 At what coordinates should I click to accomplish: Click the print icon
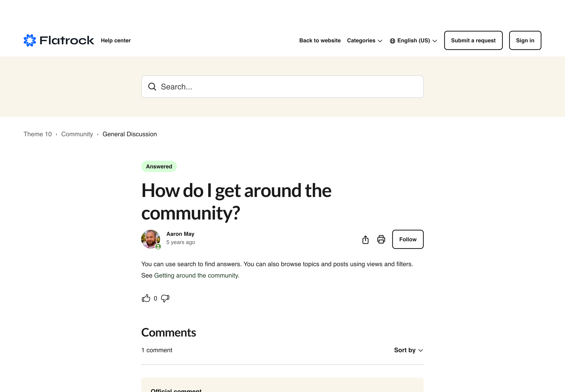(x=381, y=240)
